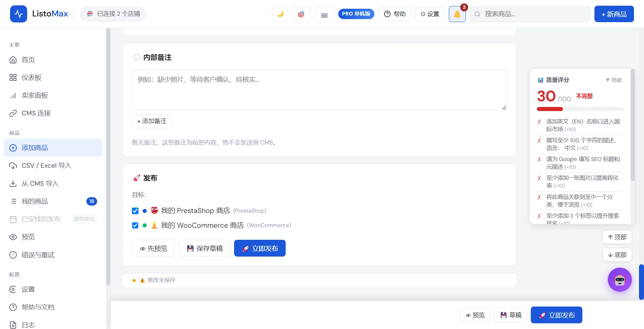Open notifications with the bell icon
The height and width of the screenshot is (329, 644).
[x=457, y=14]
